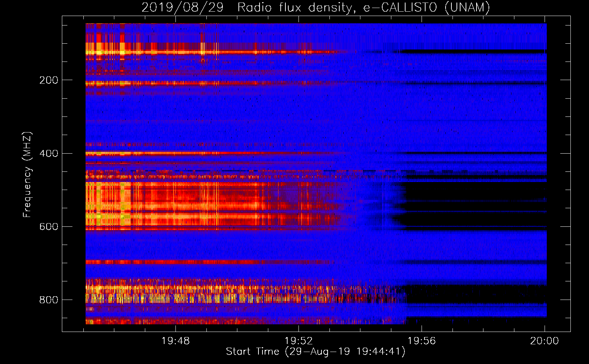Image resolution: width=589 pixels, height=364 pixels.
Task: Click the '400' frequency tick label
Action: point(49,153)
